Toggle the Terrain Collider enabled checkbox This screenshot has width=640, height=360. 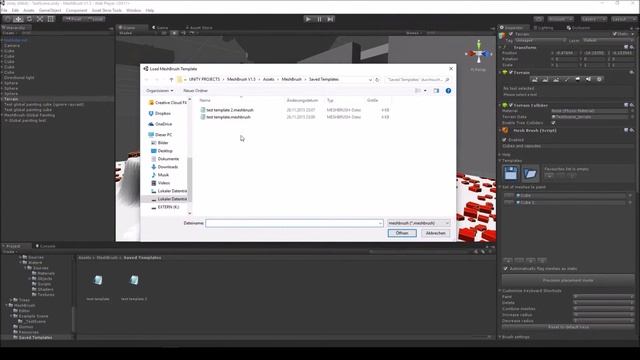coord(511,105)
